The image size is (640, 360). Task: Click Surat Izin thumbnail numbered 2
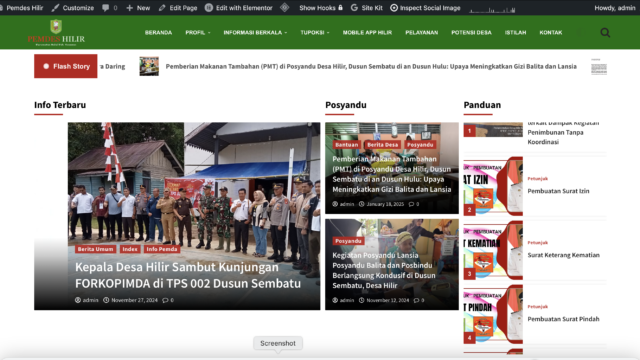493,186
